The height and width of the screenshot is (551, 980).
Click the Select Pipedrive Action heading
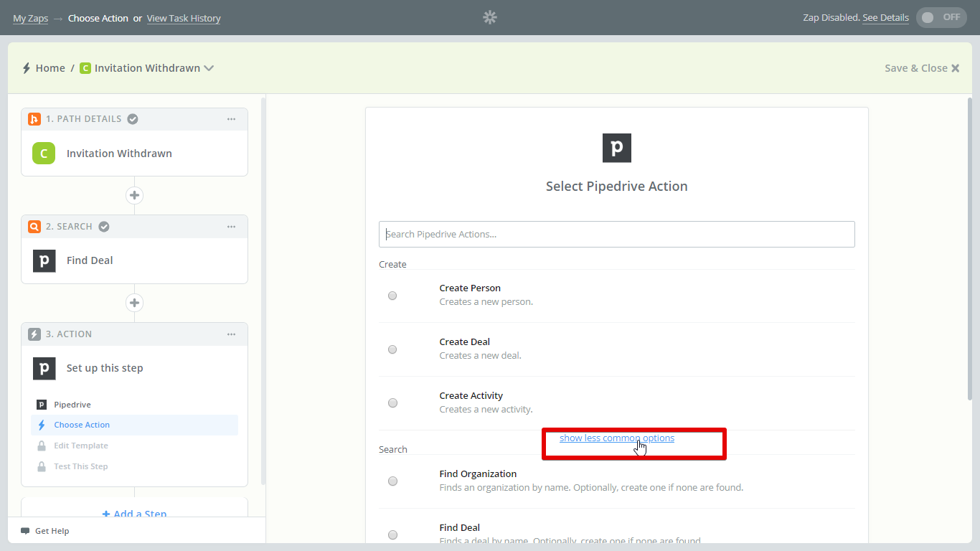tap(617, 187)
